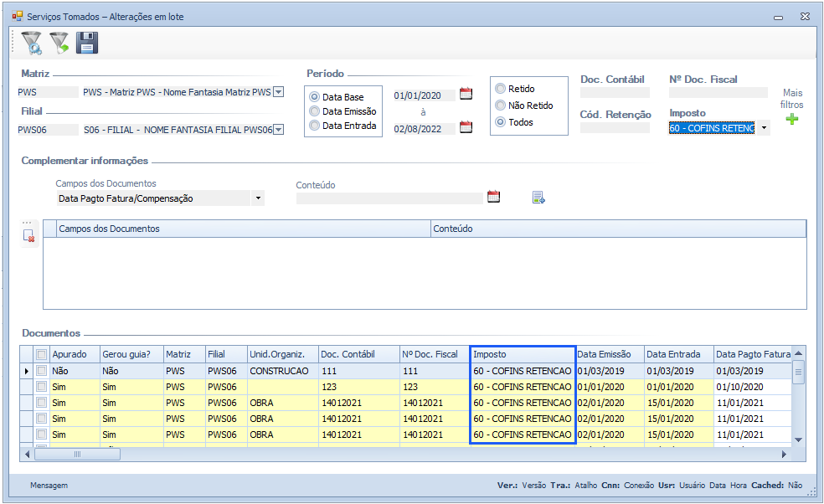The image size is (824, 504).
Task: Open the end date calendar picker
Action: tap(466, 127)
